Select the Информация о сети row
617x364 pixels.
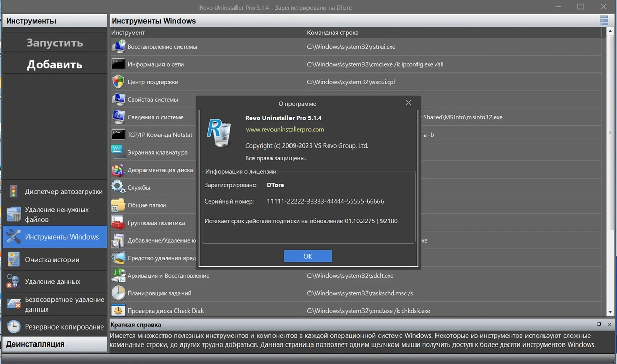355,64
